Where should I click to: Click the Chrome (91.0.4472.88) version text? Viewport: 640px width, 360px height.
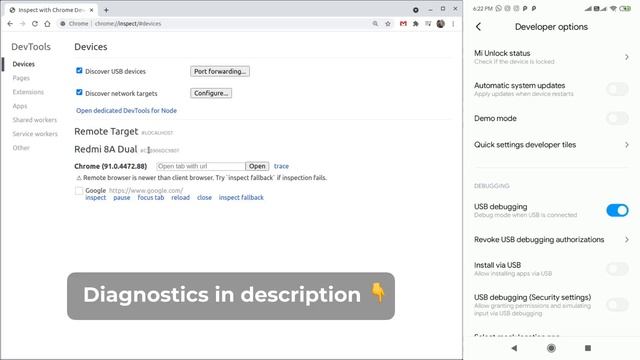click(111, 166)
